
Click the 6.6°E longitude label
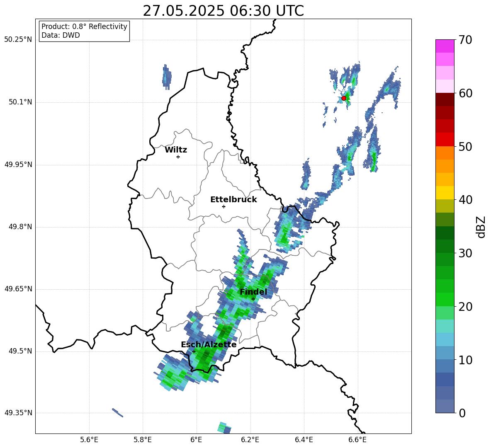tap(357, 440)
